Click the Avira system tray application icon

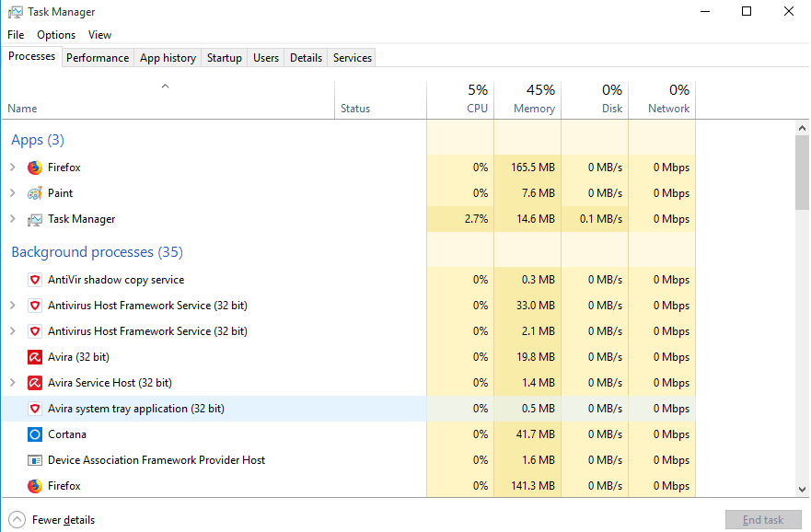pyautogui.click(x=35, y=409)
